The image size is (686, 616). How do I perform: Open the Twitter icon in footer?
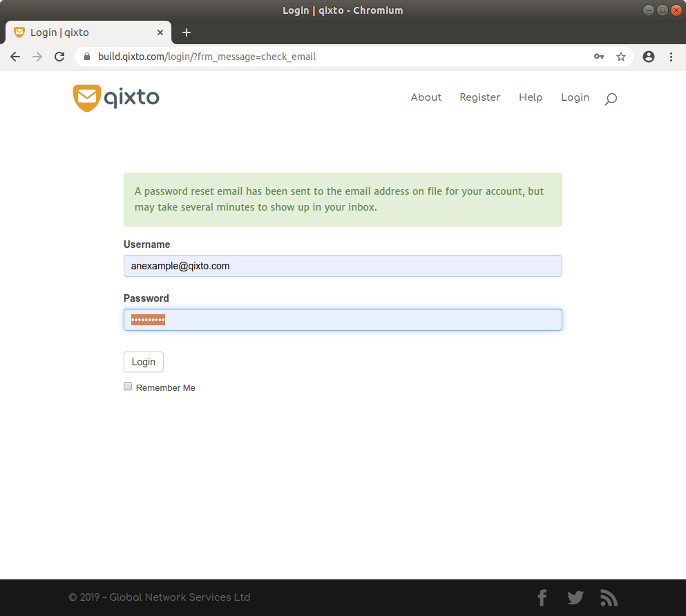point(575,597)
